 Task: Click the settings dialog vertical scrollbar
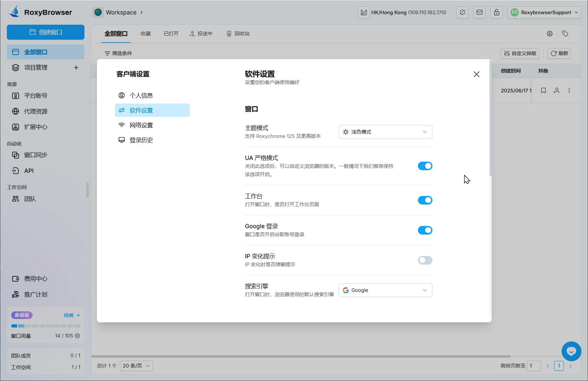click(490, 119)
